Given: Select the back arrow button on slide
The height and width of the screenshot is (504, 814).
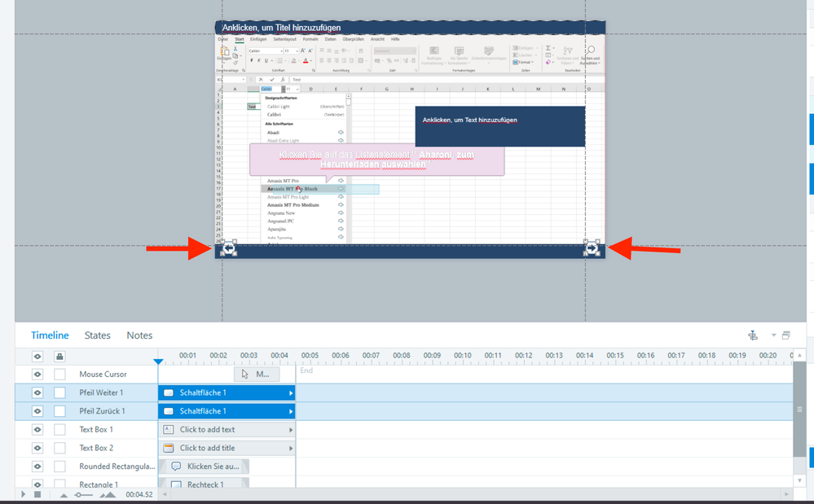Looking at the screenshot, I should tap(229, 249).
